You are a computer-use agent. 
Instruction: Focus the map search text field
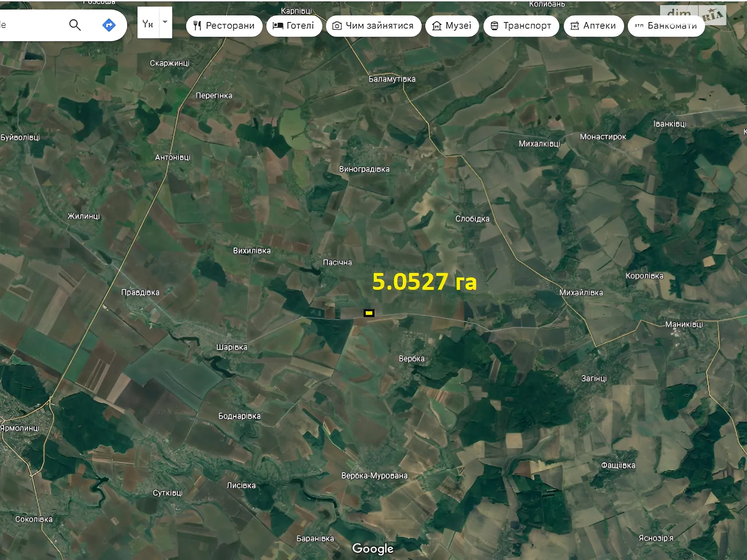click(x=28, y=25)
